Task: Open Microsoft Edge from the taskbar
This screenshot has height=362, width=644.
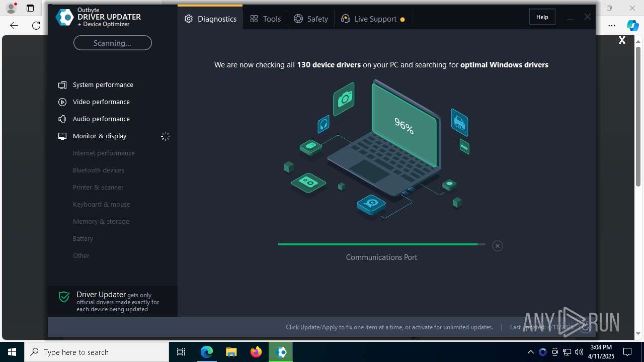Action: 207,352
